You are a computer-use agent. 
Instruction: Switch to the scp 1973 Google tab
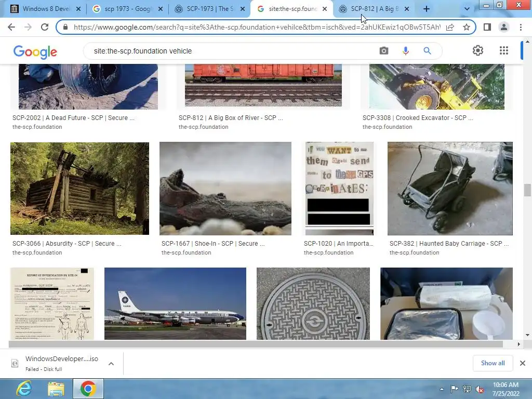tap(128, 9)
